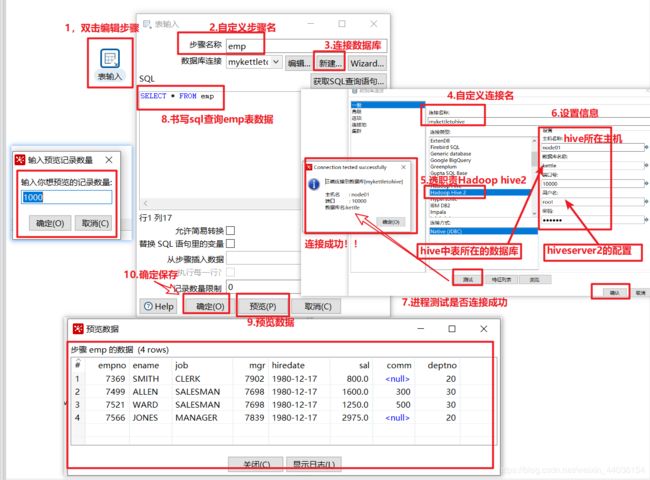Click the connection name field mykettletohive
This screenshot has height=480, width=650.
pos(538,121)
